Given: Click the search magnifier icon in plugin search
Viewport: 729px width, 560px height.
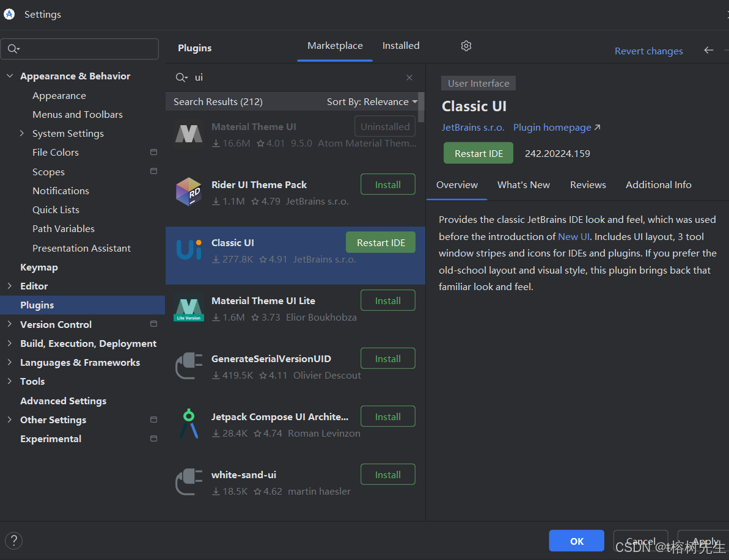Looking at the screenshot, I should (181, 78).
